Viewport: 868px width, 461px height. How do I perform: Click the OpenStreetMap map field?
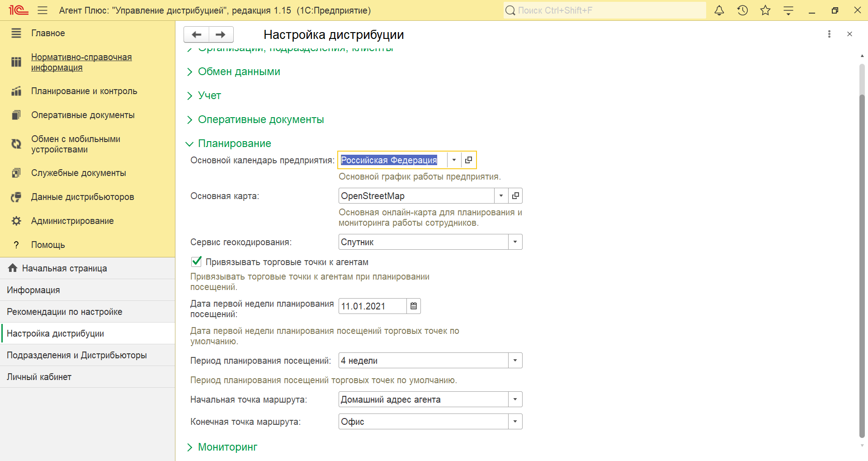coord(416,196)
